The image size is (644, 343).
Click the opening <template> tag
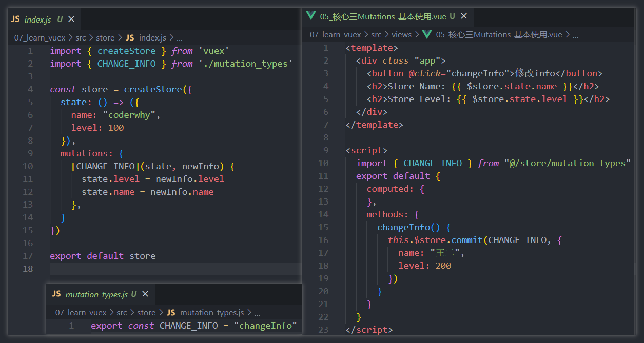click(372, 48)
